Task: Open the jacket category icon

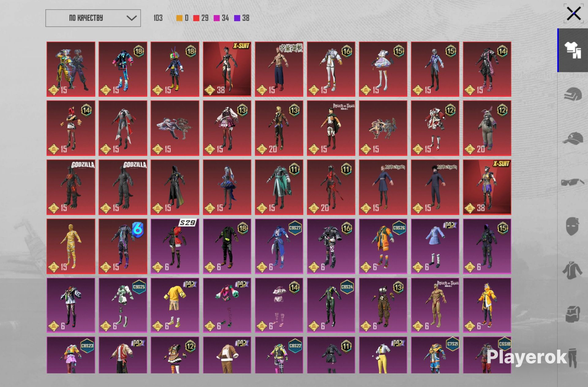Action: point(573,270)
